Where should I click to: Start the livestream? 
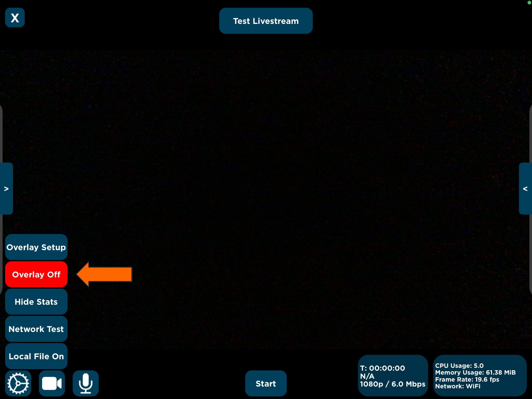pyautogui.click(x=266, y=383)
